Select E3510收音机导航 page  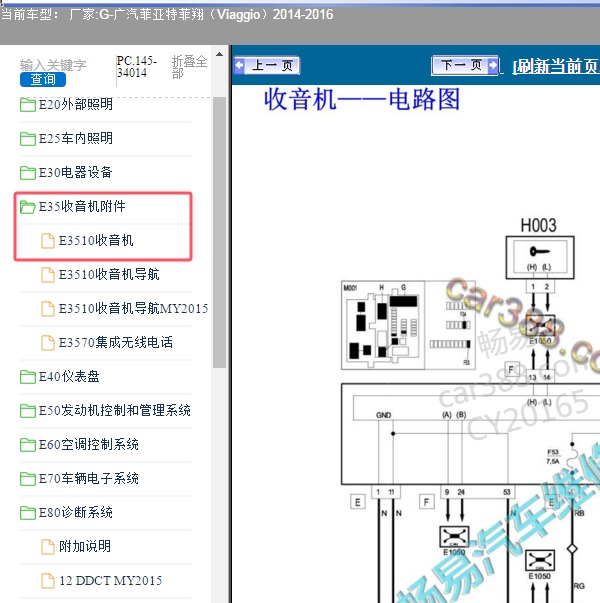[x=109, y=275]
